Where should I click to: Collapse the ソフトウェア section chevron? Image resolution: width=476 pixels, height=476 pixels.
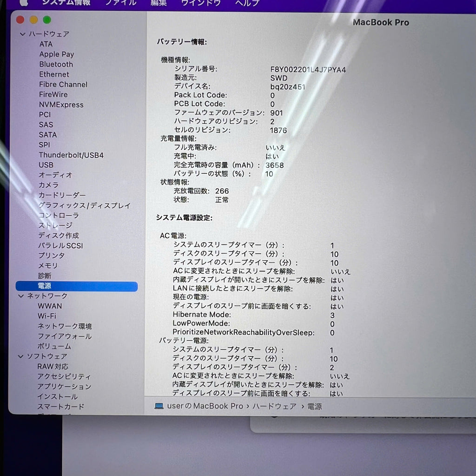20,356
